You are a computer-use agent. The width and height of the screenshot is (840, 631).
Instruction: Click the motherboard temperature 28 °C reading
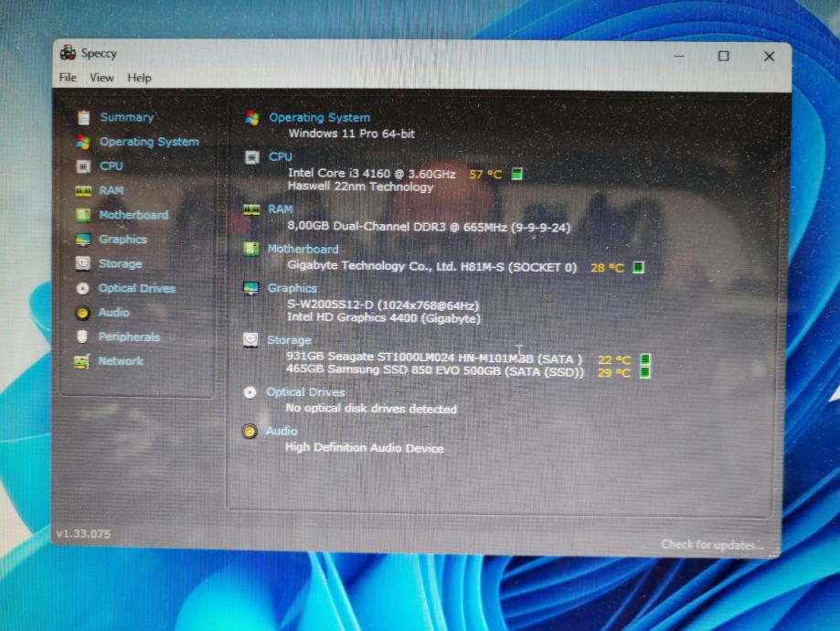[607, 268]
